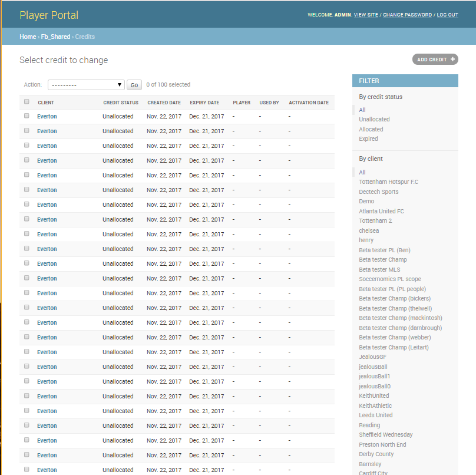
Task: Filter by Beta tester Champ (darnbrough)
Action: pyautogui.click(x=400, y=328)
